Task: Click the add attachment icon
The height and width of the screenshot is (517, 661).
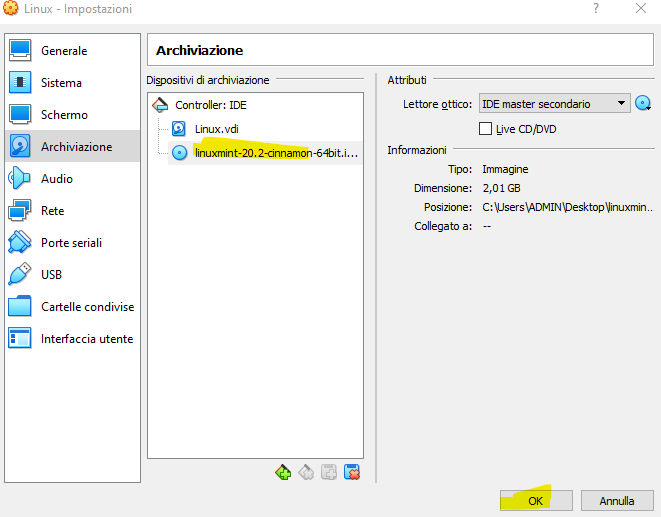Action: (329, 472)
